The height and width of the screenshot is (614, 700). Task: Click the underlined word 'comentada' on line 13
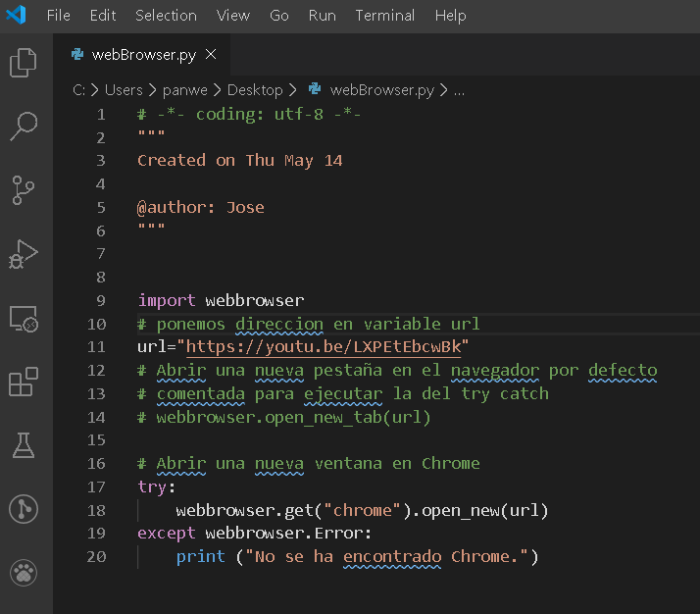[200, 393]
